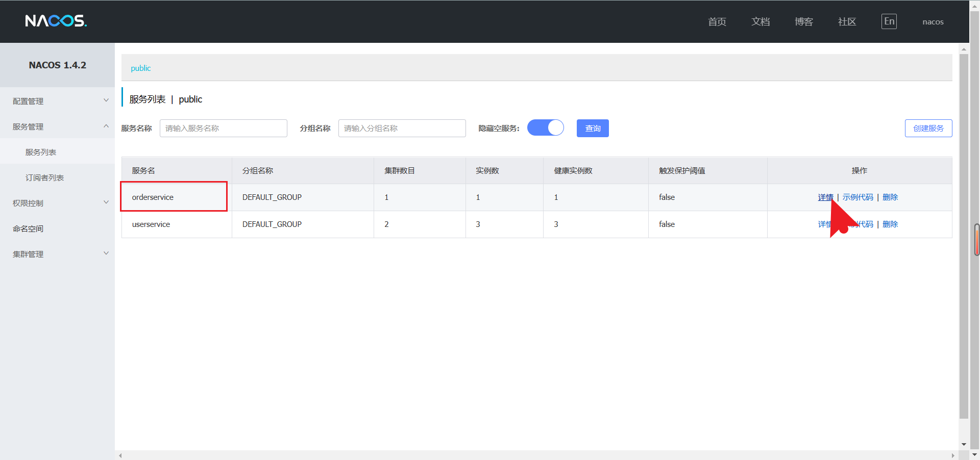980x460 pixels.
Task: Expand the 集群管理 menu chevron
Action: 106,253
